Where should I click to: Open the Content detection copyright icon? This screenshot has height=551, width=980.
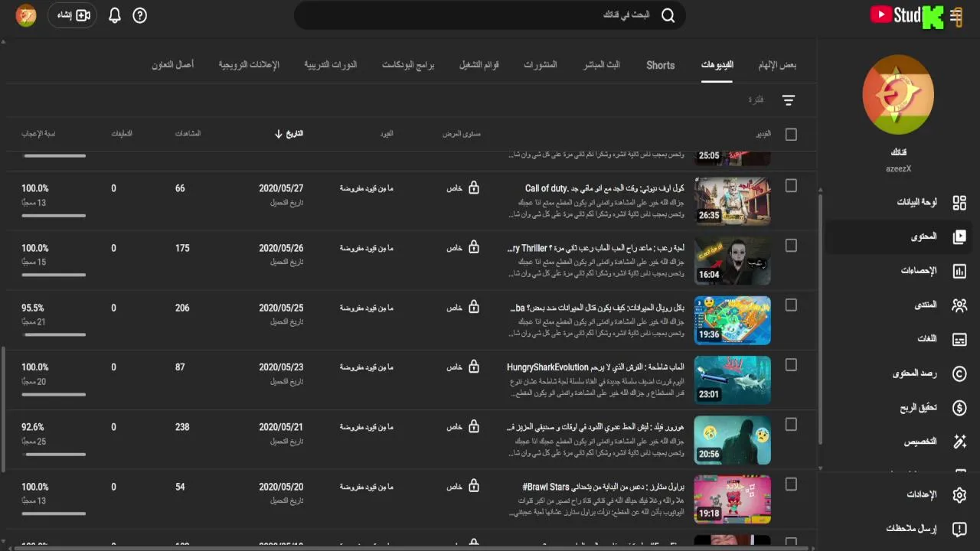(x=959, y=373)
